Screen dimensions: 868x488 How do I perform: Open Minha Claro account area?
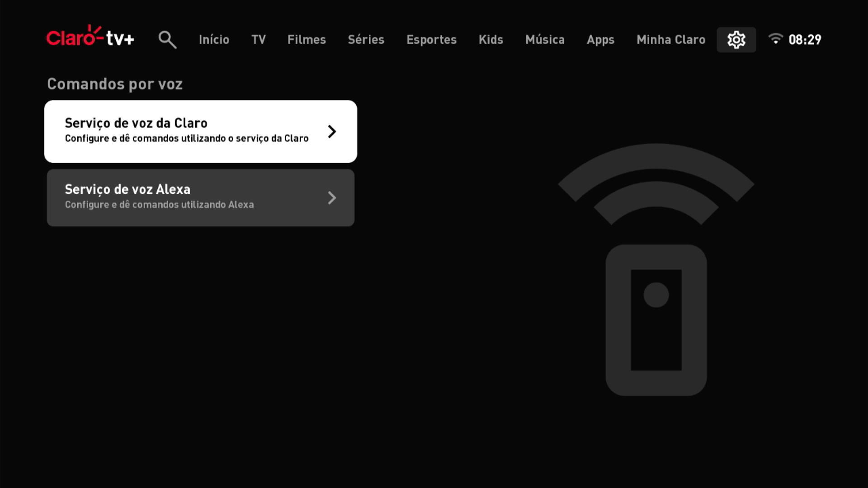[x=671, y=40]
